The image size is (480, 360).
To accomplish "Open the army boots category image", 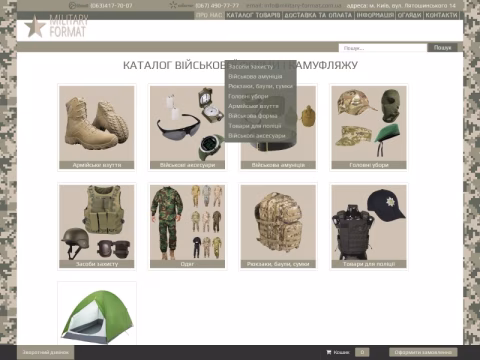I will 97,123.
